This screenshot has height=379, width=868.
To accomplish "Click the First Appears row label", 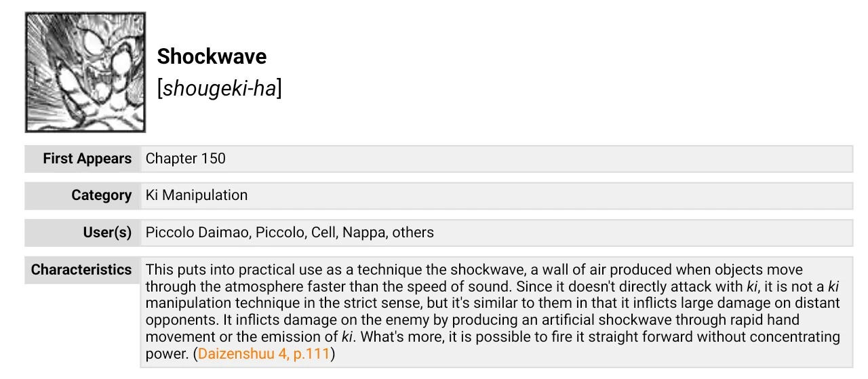I will (87, 159).
